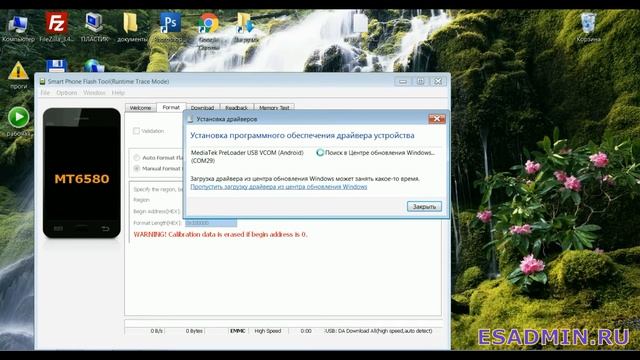Select the globe desktop icon beside floppy
This screenshot has width=640, height=360.
point(93,66)
